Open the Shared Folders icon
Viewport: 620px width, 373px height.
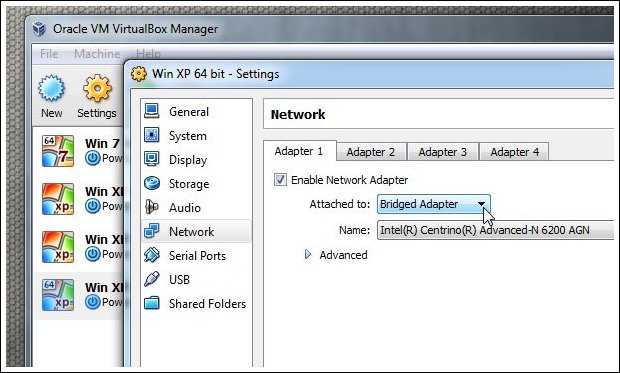(x=151, y=303)
